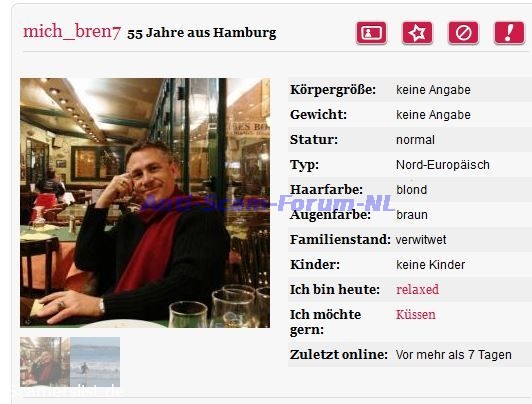Click the large restaurant profile photo
The height and width of the screenshot is (404, 532).
click(145, 203)
